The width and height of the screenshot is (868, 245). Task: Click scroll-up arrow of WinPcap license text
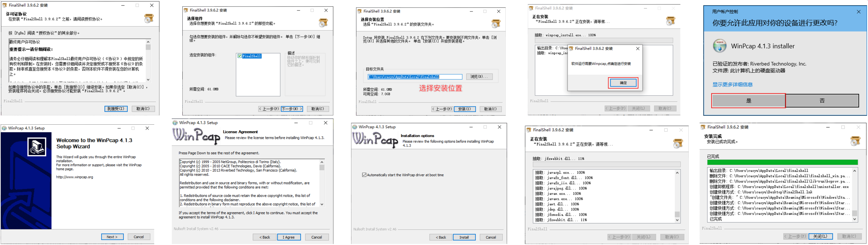322,162
